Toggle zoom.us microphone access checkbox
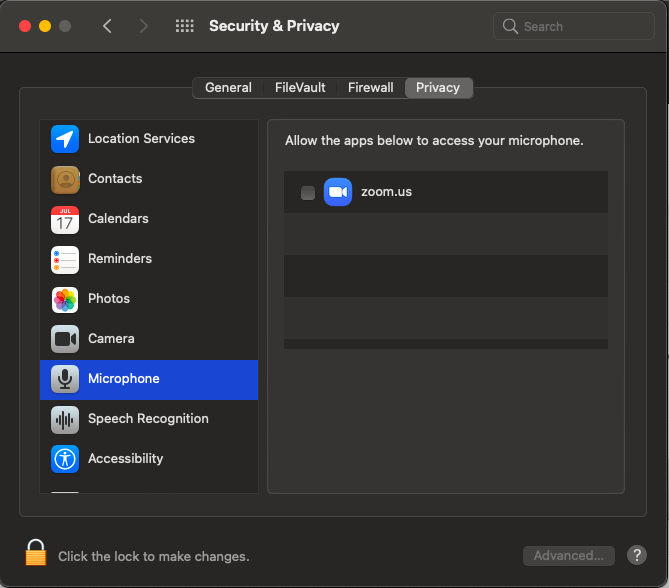The image size is (669, 588). [x=308, y=192]
